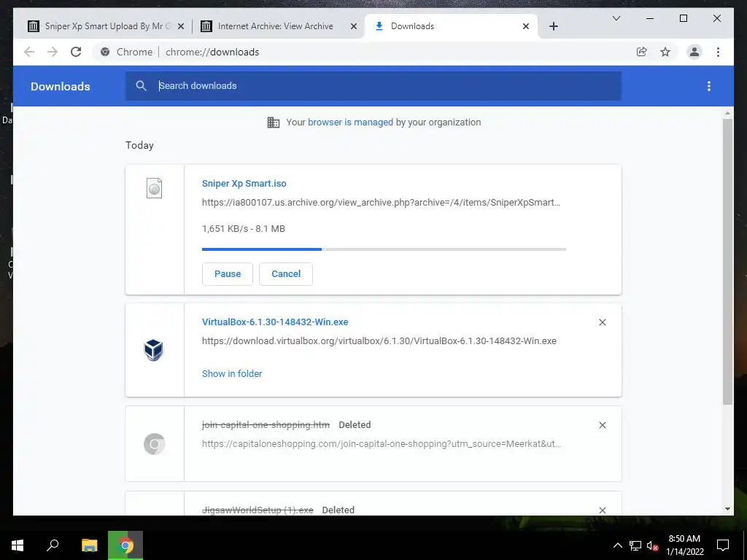The width and height of the screenshot is (747, 560).
Task: Click the deleted JigsawWorldSetup (1).exe filename
Action: (258, 510)
